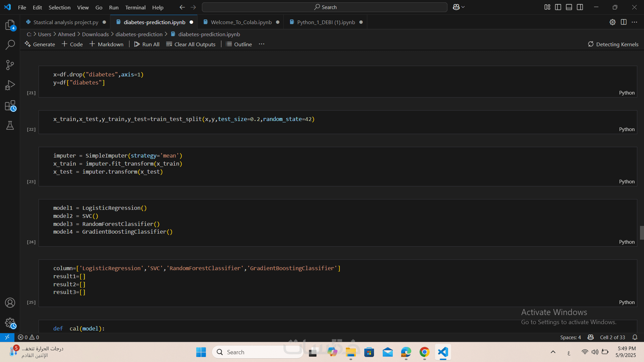This screenshot has height=362, width=644.
Task: Open the Extensions view icon
Action: click(10, 106)
